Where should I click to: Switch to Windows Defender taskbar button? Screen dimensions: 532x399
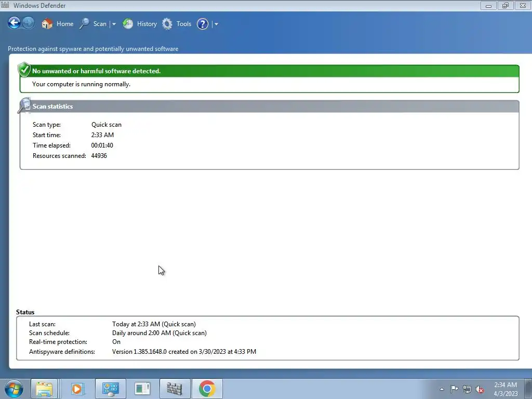(x=175, y=389)
